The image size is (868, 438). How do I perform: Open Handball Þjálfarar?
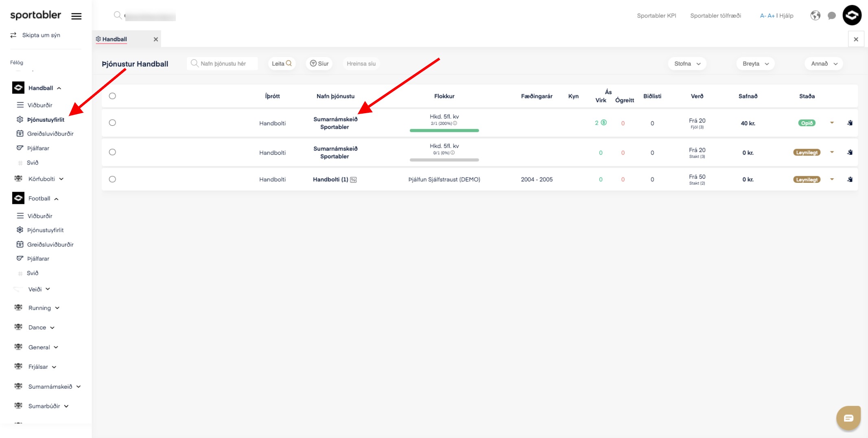pyautogui.click(x=38, y=148)
